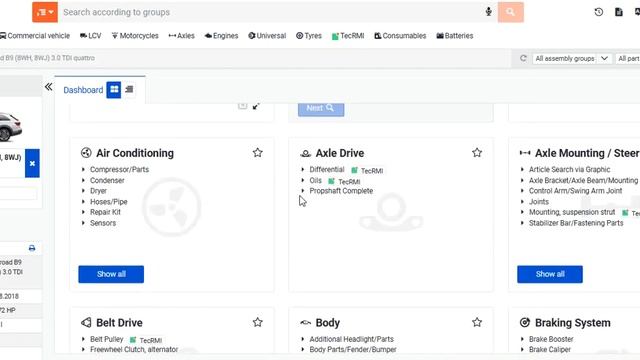
Task: Open TecRMI in the navigation bar
Action: 348,36
